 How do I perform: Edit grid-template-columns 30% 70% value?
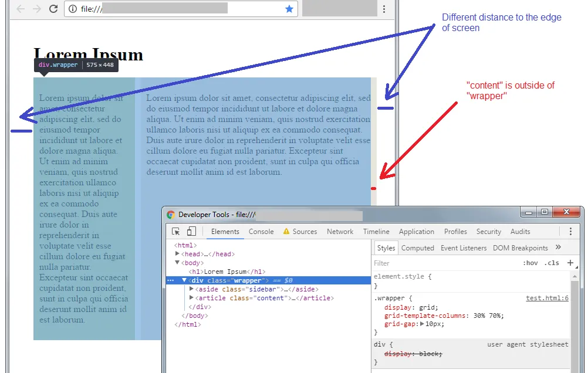click(x=489, y=316)
